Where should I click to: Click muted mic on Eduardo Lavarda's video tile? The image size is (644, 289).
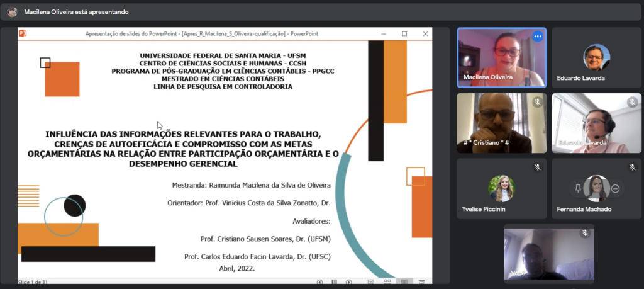pos(632,102)
